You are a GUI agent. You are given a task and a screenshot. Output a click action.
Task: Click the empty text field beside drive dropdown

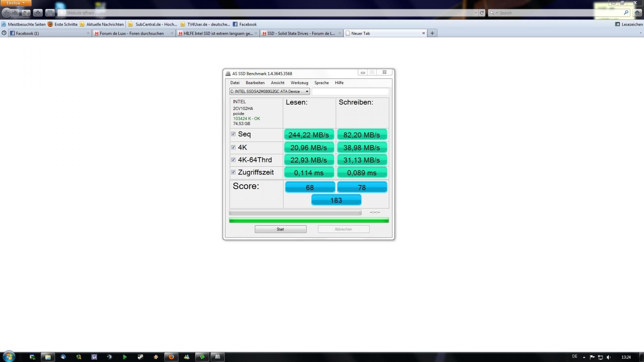350,92
